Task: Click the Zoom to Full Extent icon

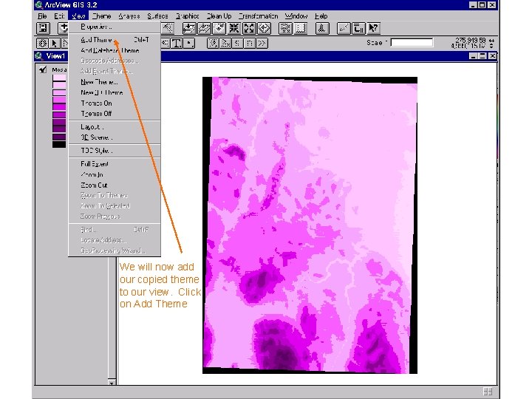Action: (189, 28)
